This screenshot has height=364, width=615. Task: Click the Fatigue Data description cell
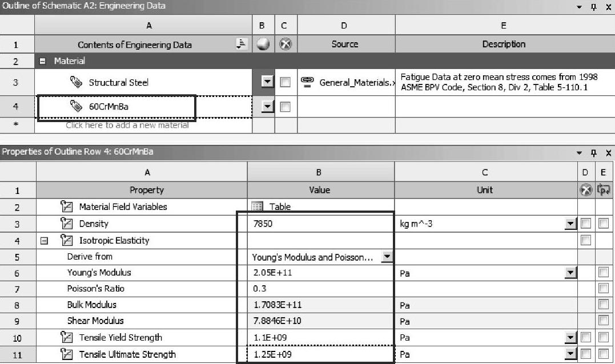(x=505, y=82)
